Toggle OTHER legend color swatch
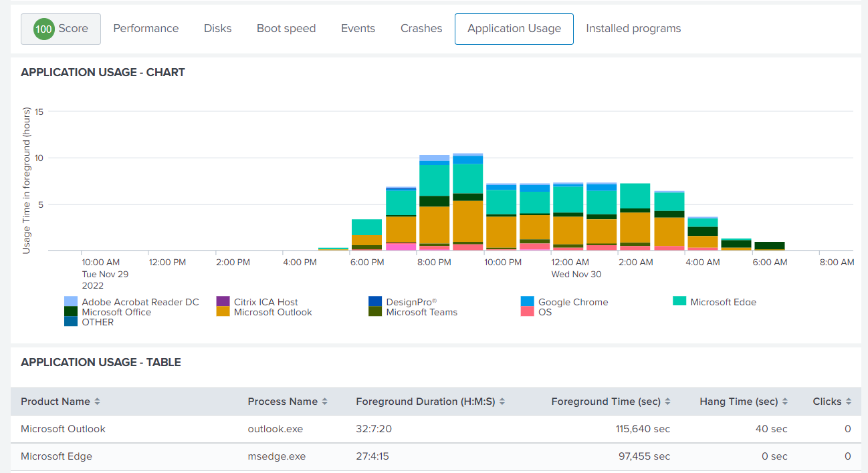The image size is (868, 473). pos(71,321)
